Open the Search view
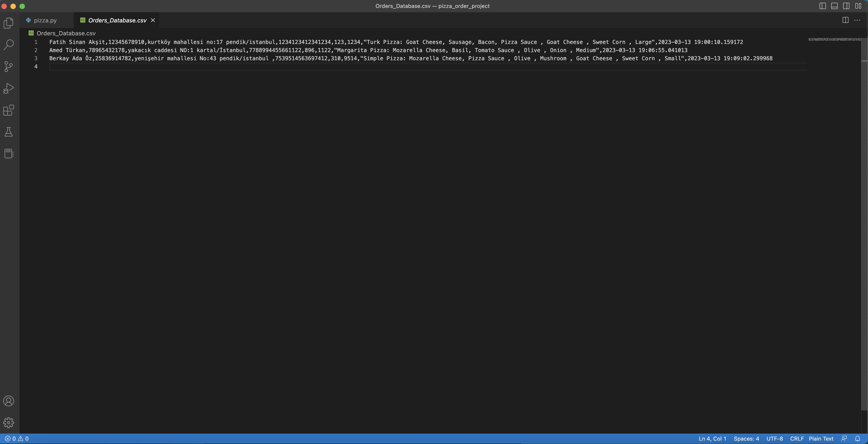868x444 pixels. click(8, 44)
